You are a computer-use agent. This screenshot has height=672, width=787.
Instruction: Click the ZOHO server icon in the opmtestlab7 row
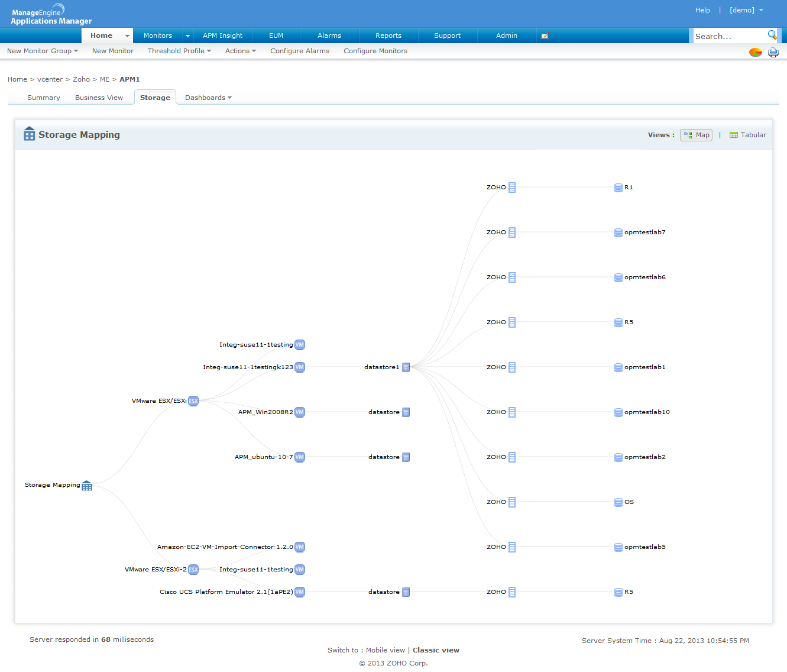pyautogui.click(x=512, y=232)
